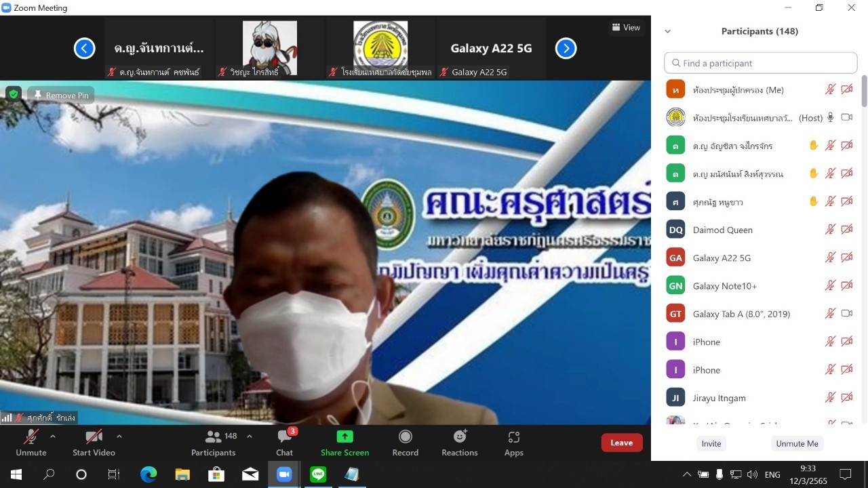The height and width of the screenshot is (488, 868).
Task: Open the View layout menu
Action: point(626,28)
